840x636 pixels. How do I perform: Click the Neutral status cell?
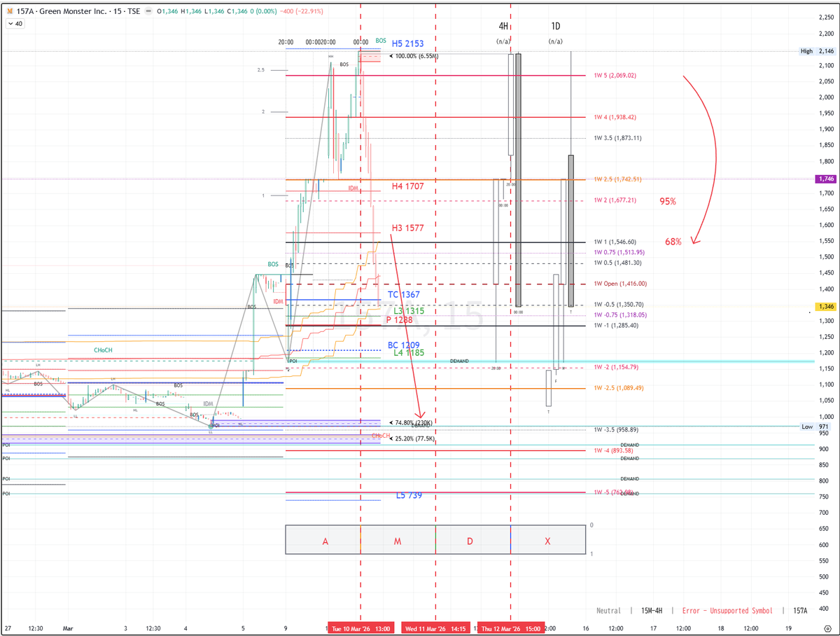click(x=608, y=611)
